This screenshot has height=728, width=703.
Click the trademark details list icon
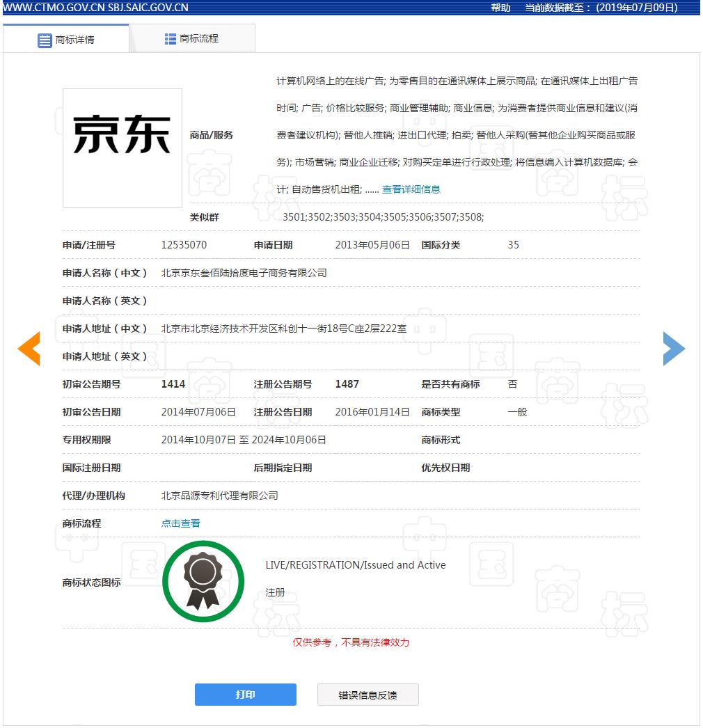click(45, 40)
